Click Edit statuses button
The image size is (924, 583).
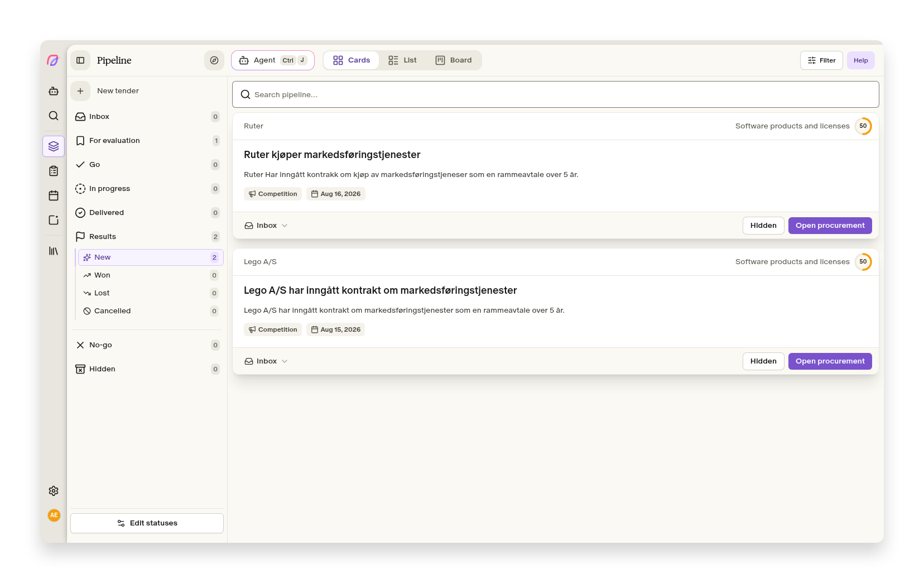click(x=147, y=523)
